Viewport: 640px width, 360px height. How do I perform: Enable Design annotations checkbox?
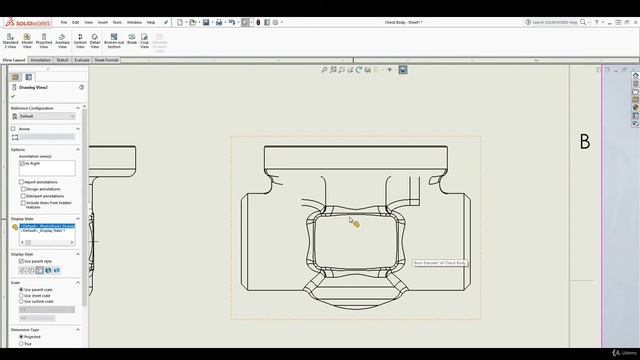(x=23, y=189)
